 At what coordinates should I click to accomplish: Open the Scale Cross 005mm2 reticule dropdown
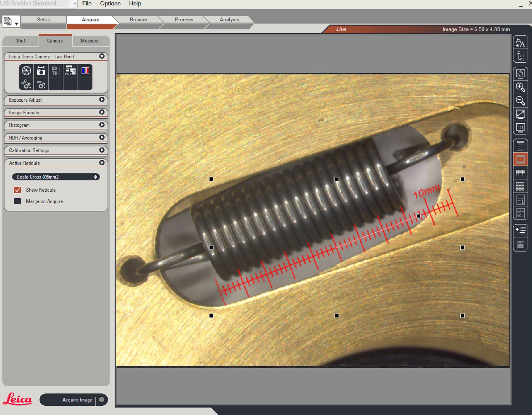(56, 177)
